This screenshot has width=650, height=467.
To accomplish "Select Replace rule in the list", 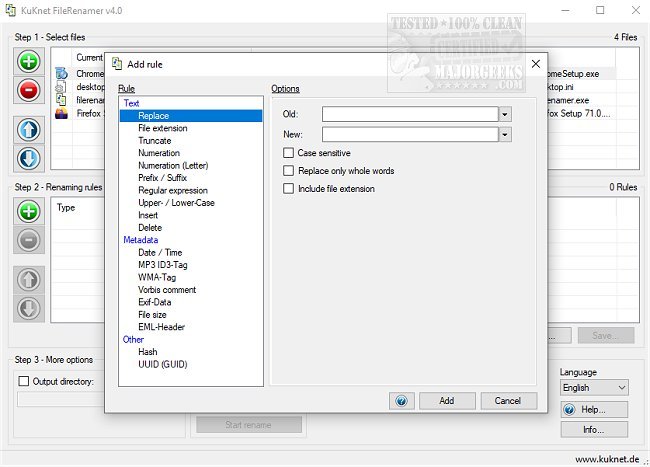I will [191, 116].
